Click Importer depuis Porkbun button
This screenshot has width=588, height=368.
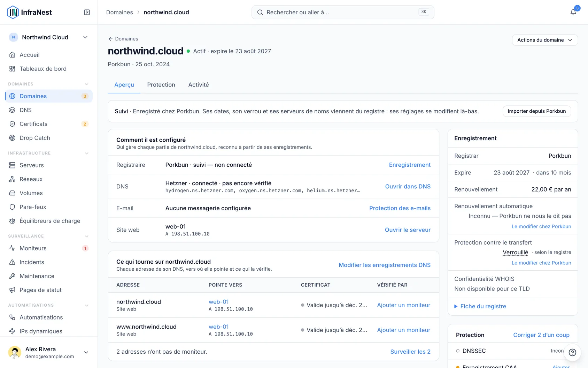(536, 111)
